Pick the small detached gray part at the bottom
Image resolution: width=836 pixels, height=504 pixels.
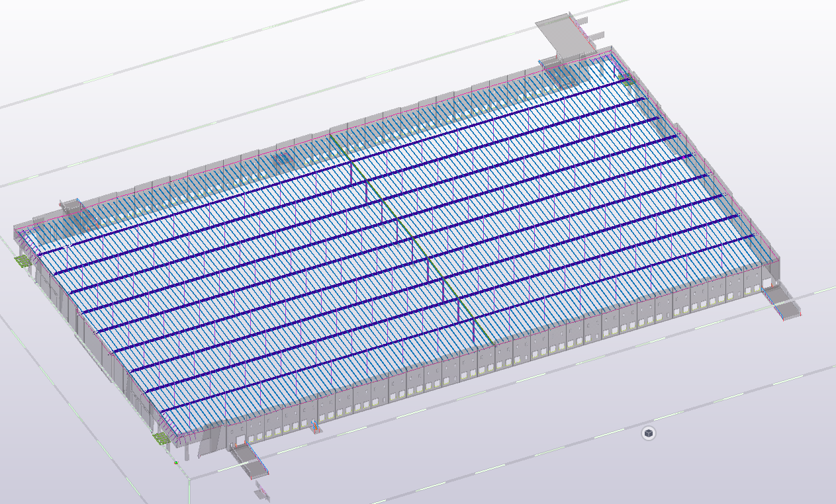261,491
